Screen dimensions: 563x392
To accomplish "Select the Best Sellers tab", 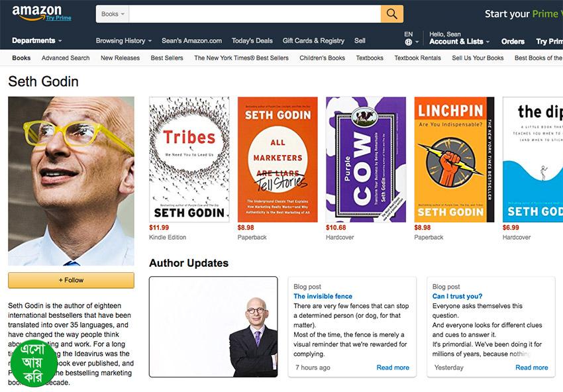I will coord(167,58).
